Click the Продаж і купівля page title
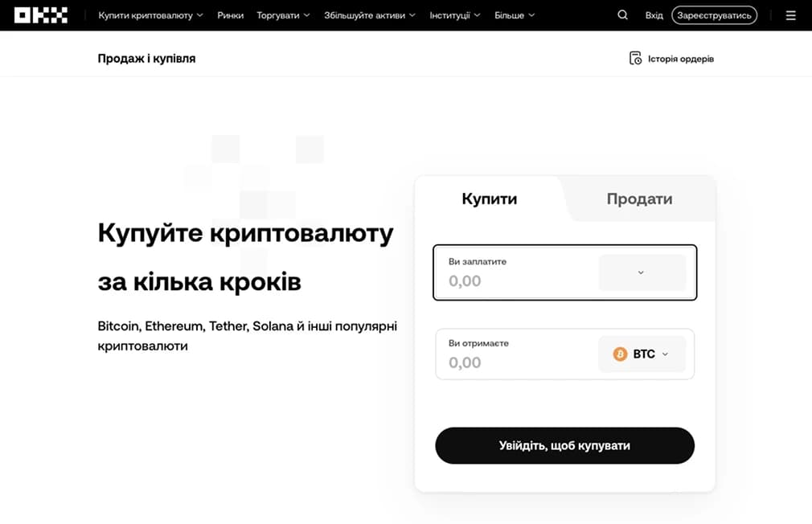The width and height of the screenshot is (812, 524). point(146,59)
